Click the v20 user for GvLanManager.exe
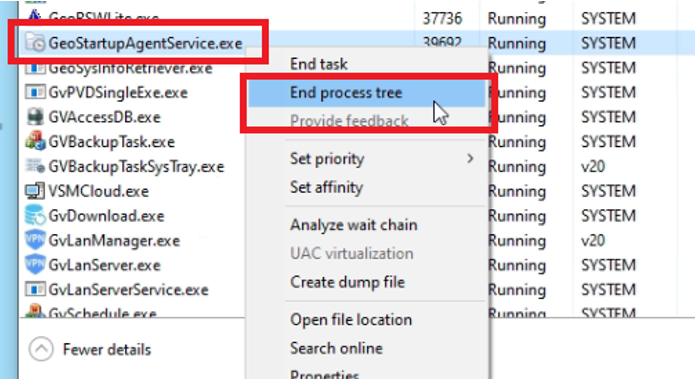 pos(593,241)
